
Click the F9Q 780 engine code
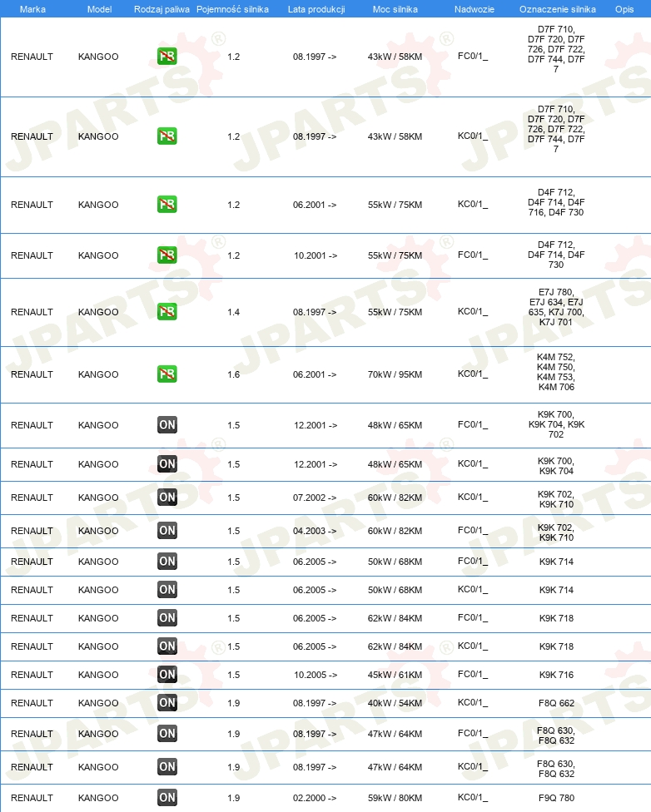click(556, 798)
